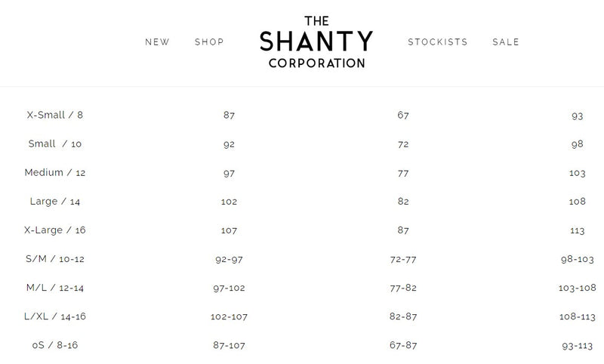Click the 87-107 measurement value
Screen dimensions: 604x364
click(230, 345)
